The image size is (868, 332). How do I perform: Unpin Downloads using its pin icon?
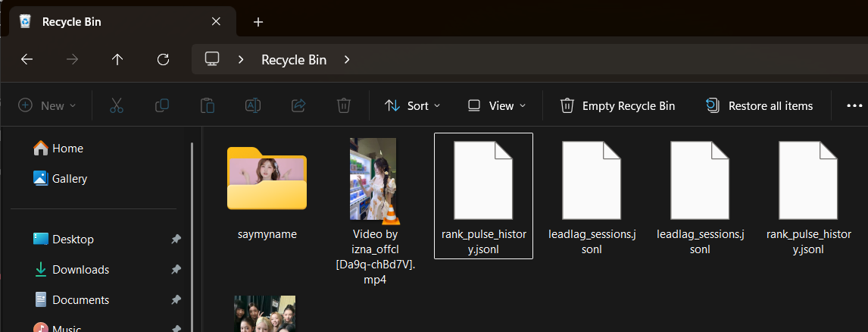coord(176,269)
